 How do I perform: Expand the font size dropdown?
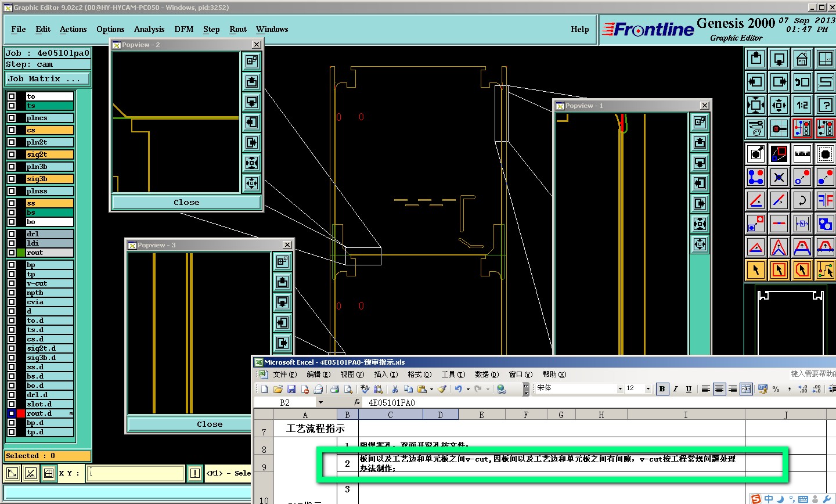pos(648,389)
